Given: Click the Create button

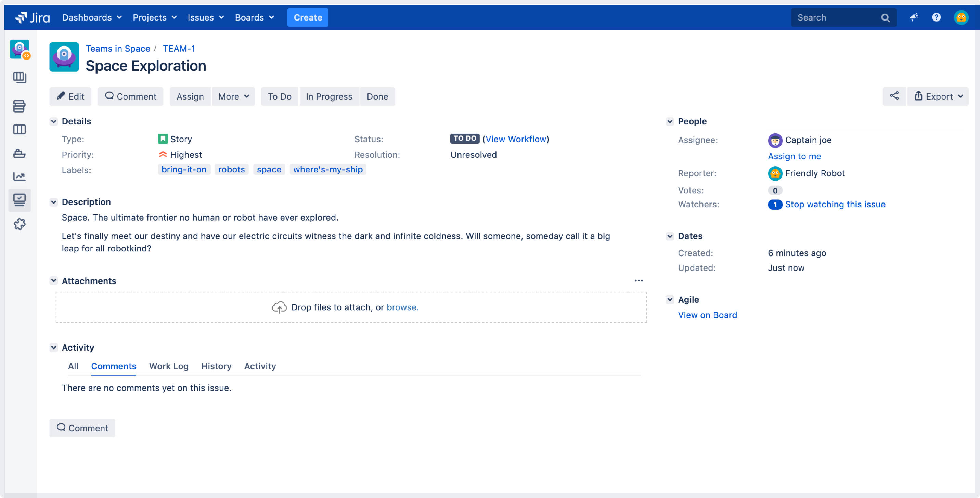Looking at the screenshot, I should [x=308, y=17].
